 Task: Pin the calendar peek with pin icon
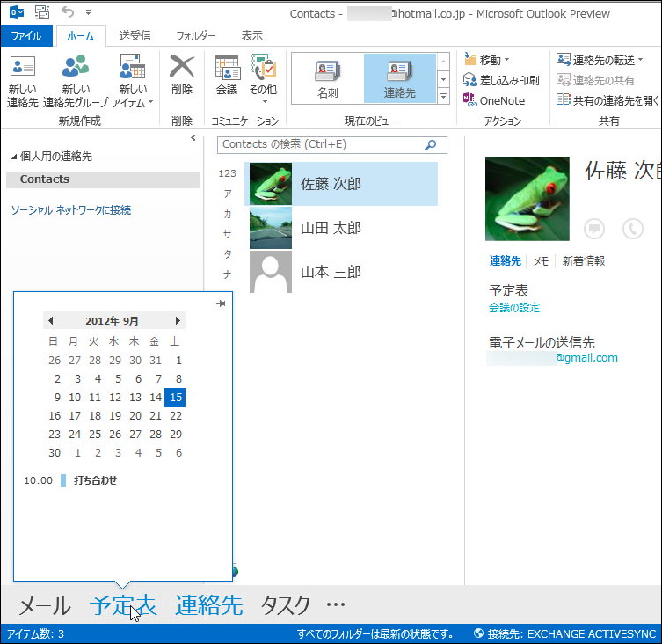pyautogui.click(x=221, y=304)
